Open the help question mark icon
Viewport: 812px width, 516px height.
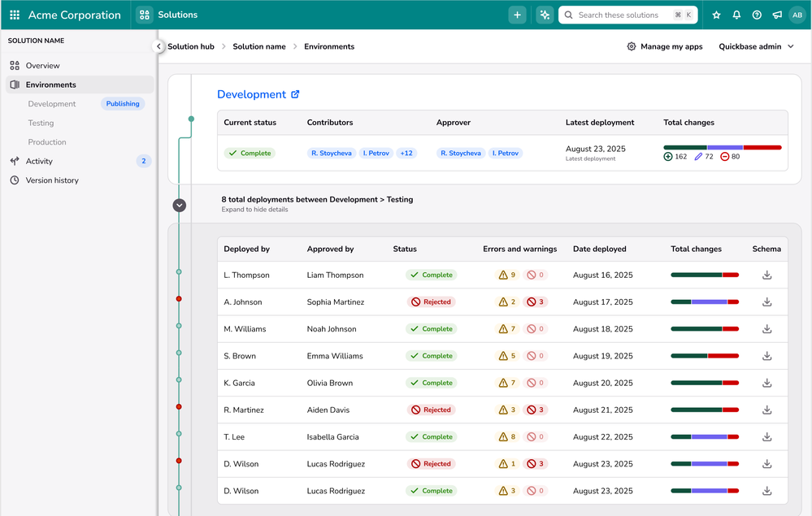click(x=757, y=15)
